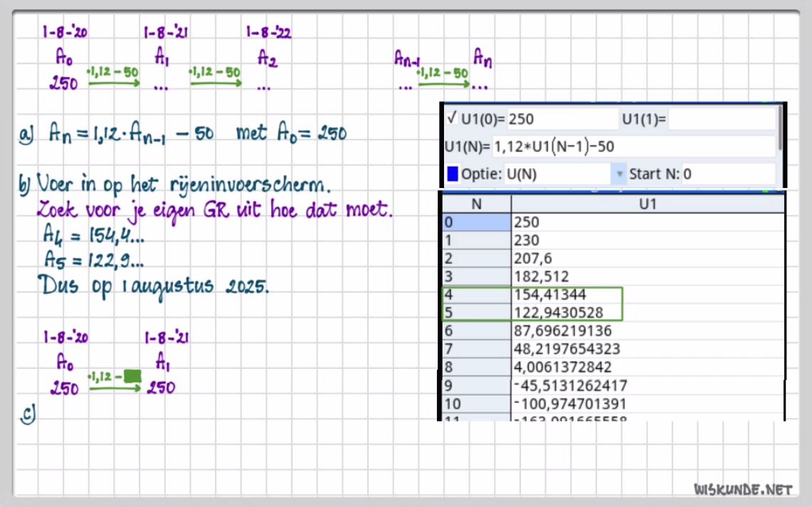Select the N cell for row 3
The width and height of the screenshot is (812, 507).
pos(476,276)
